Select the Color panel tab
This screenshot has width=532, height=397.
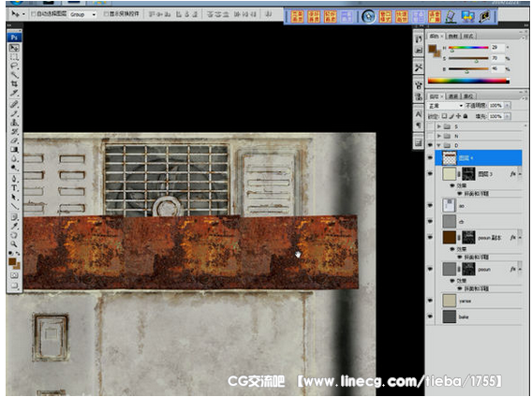click(x=435, y=36)
